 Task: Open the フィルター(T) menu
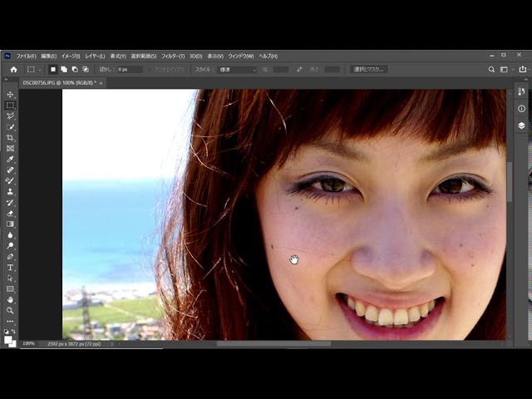tap(173, 56)
